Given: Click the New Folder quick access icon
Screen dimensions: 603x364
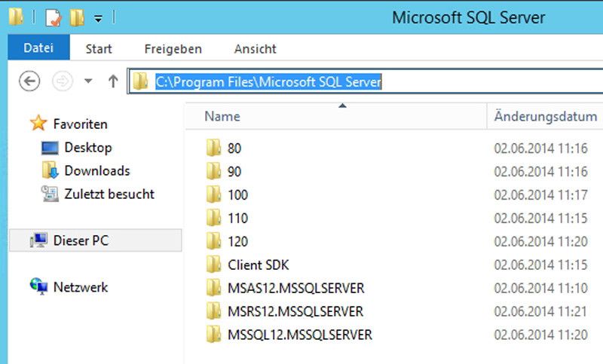Looking at the screenshot, I should pyautogui.click(x=77, y=17).
